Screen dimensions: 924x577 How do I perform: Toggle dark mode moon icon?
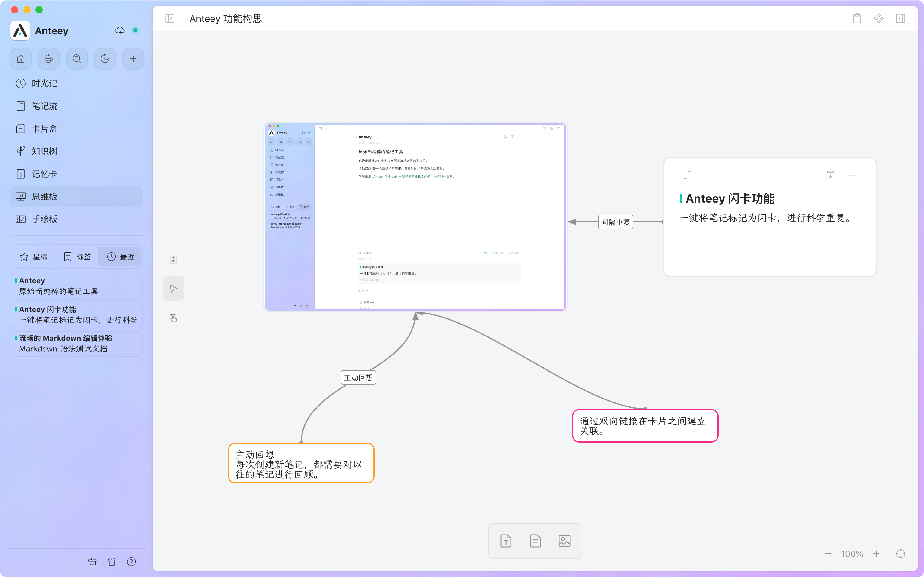click(105, 59)
